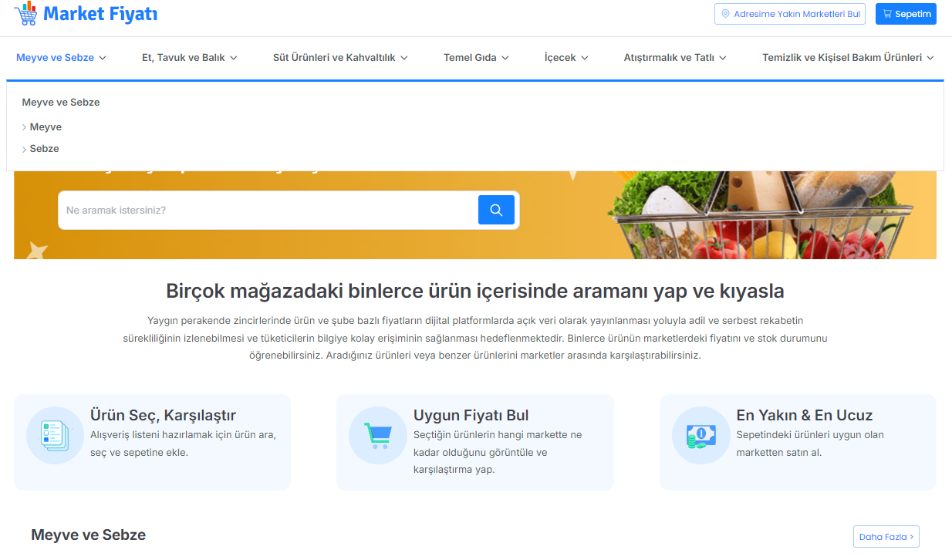Open the Temel Gıda category menu
The width and height of the screenshot is (952, 560).
[x=475, y=57]
